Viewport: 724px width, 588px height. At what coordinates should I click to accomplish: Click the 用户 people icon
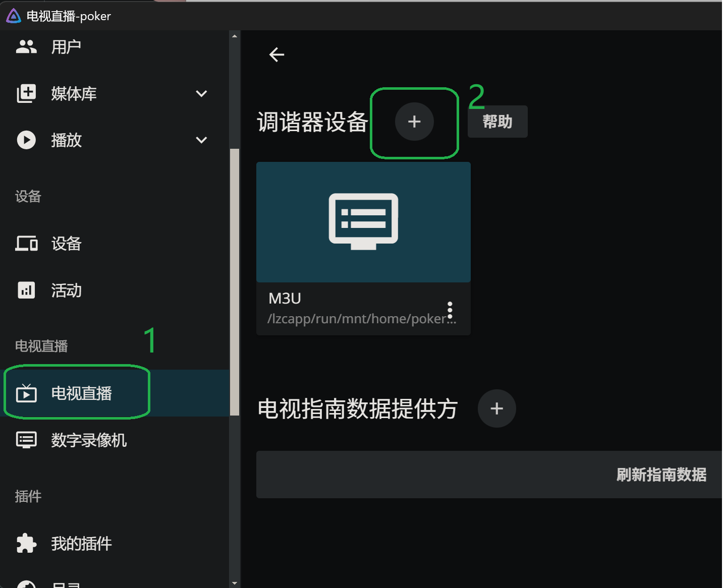pos(26,47)
